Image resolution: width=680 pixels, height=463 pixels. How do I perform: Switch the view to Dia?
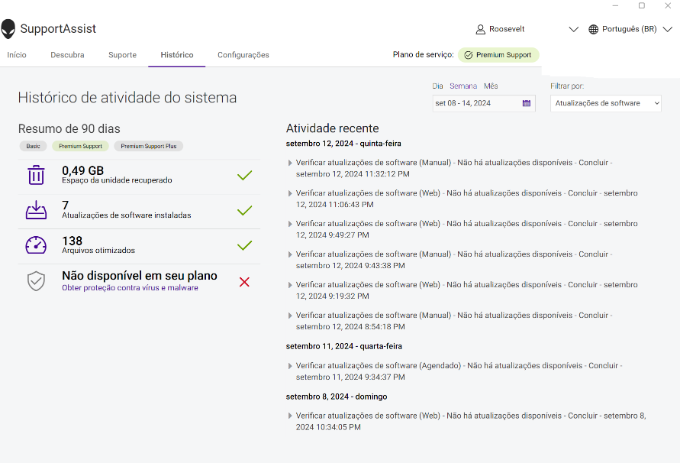(x=437, y=86)
